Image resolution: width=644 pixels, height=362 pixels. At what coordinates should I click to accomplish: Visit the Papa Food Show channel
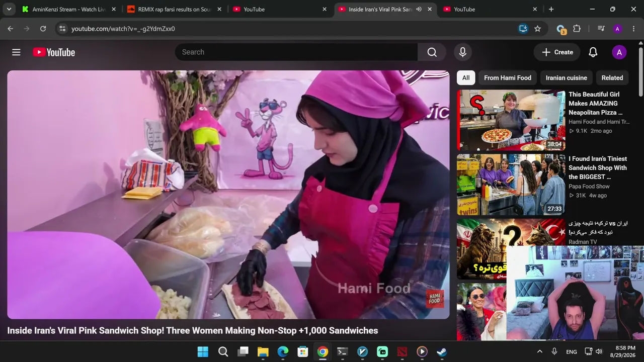click(x=589, y=187)
